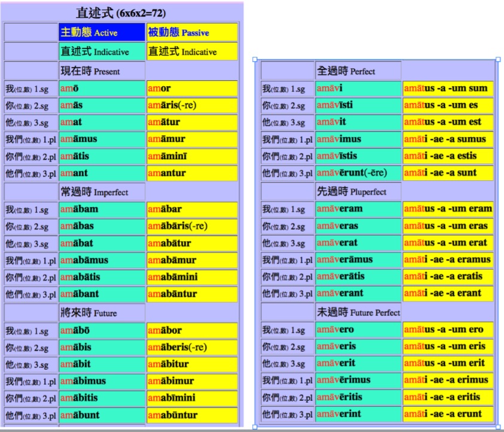504x432 pixels.
Task: Click the yellow 直述式 Indicative passive cell
Action: click(x=192, y=51)
